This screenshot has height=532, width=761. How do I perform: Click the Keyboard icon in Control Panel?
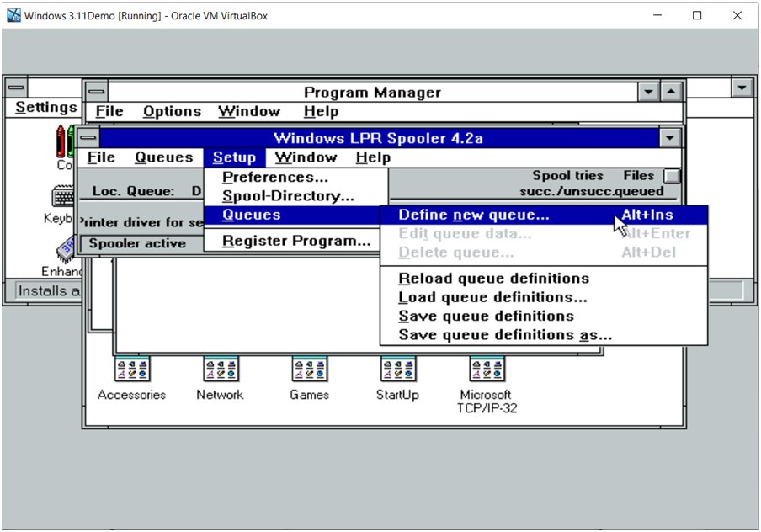coord(63,196)
